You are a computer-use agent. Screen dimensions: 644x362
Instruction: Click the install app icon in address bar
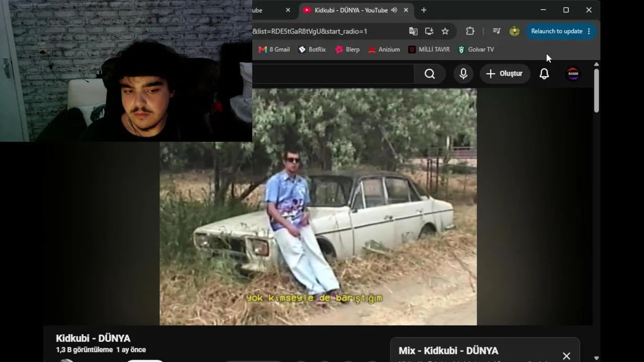[429, 31]
